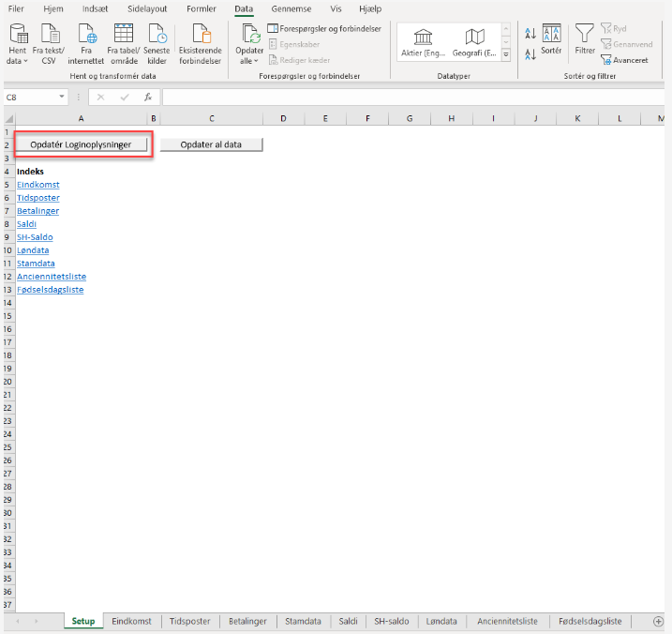The image size is (672, 634).
Task: Switch to the Tidsposter sheet tab
Action: pyautogui.click(x=189, y=621)
